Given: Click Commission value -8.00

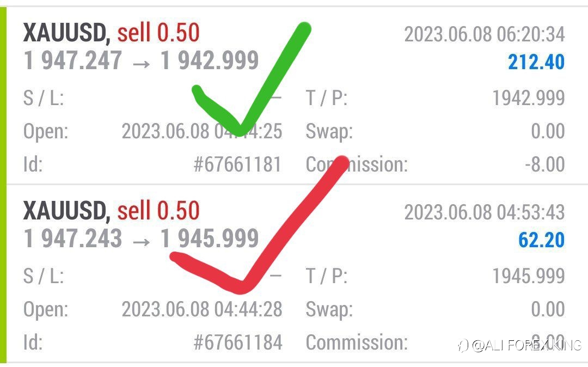Looking at the screenshot, I should pos(544,164).
